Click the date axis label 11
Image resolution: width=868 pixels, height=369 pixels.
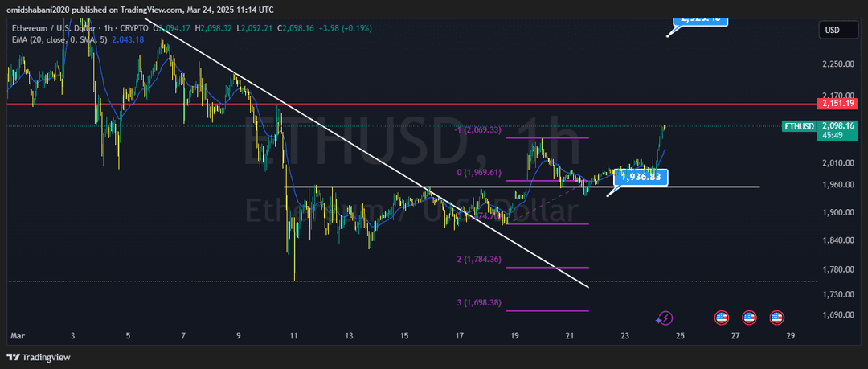[x=294, y=336]
